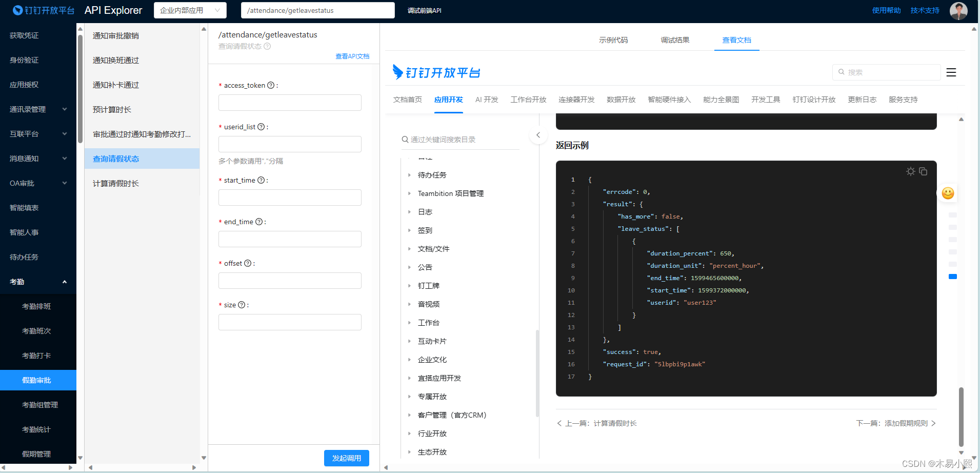Jump to highlighted blue page anchor marker
This screenshot has height=473, width=980.
pos(953,277)
